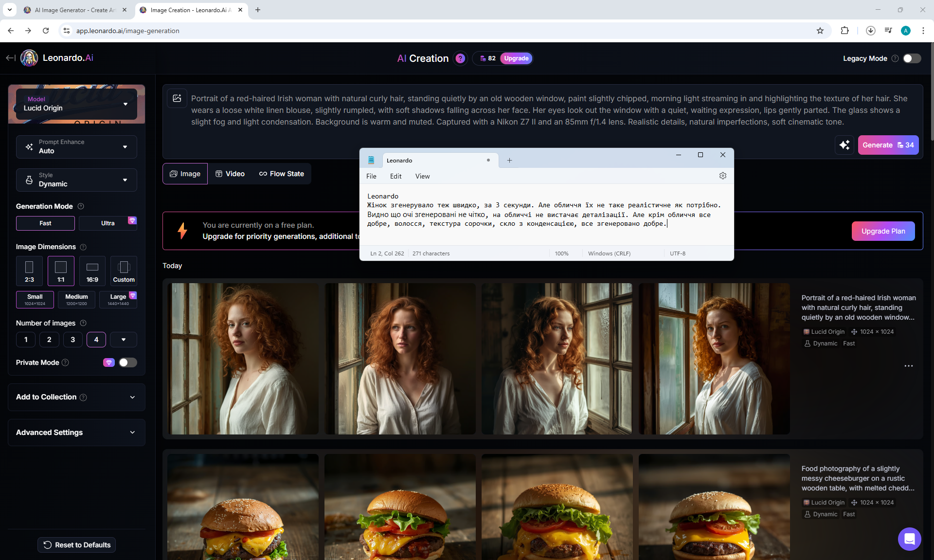Open the support chat bubble icon
This screenshot has height=560, width=934.
(909, 539)
